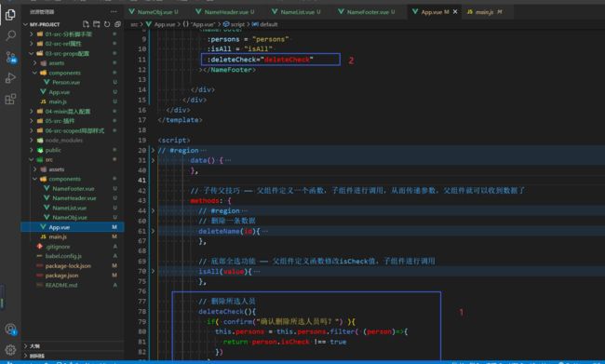Click the Refresh Explorer icon
Screen dimensions: 605x364
[x=107, y=24]
